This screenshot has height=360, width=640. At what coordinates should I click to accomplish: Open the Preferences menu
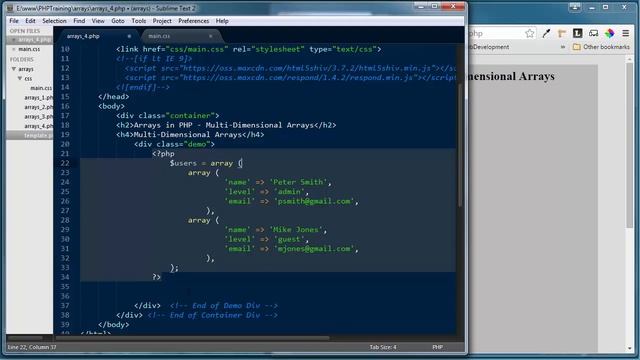[x=193, y=21]
